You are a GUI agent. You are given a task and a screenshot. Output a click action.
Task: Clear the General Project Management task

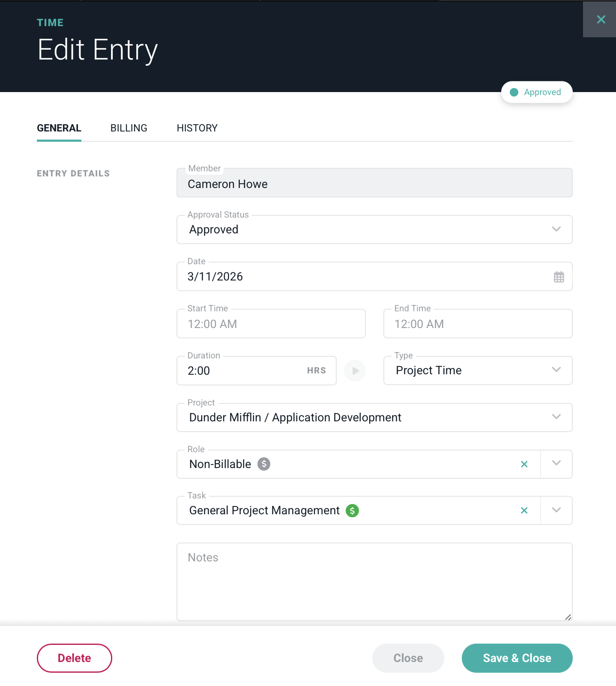click(x=524, y=510)
